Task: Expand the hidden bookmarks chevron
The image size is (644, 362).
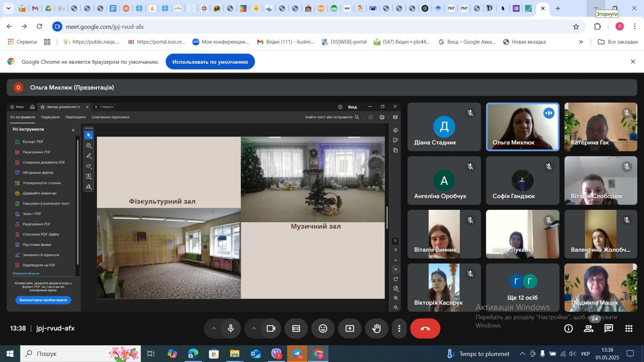Action: (x=581, y=42)
